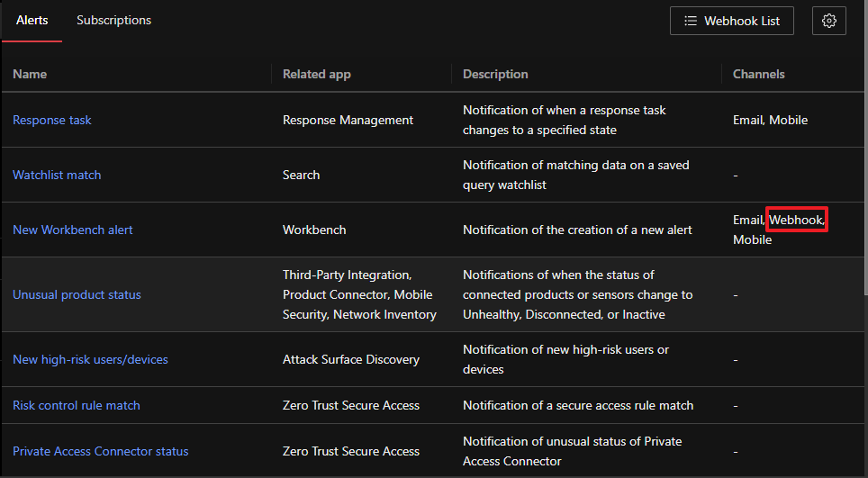868x478 pixels.
Task: Click the Workbench related app cell
Action: pos(313,230)
